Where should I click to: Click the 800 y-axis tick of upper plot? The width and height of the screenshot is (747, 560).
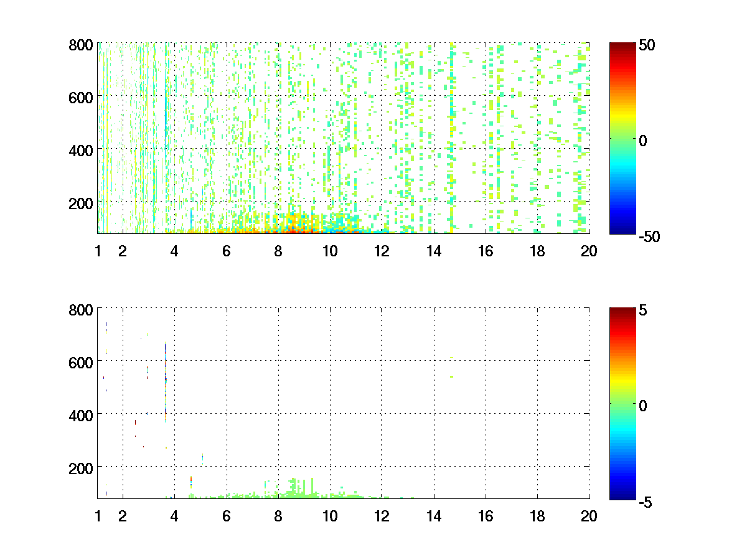pos(81,45)
